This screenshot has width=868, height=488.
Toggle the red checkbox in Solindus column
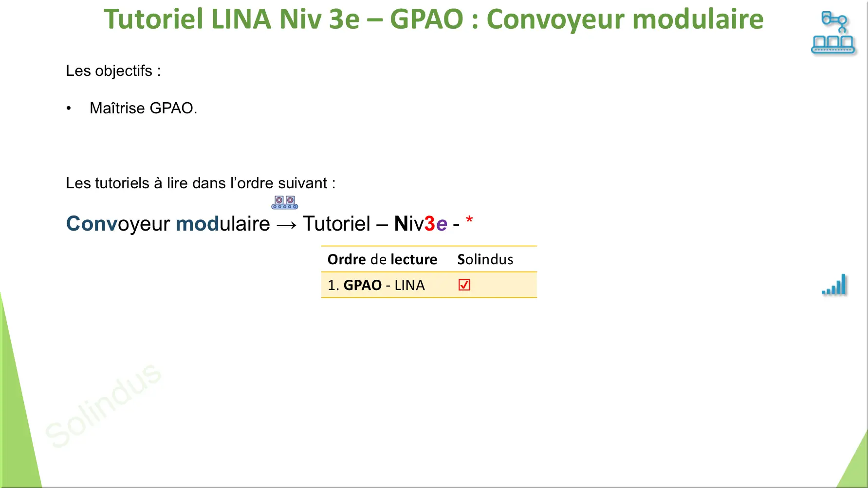(464, 285)
